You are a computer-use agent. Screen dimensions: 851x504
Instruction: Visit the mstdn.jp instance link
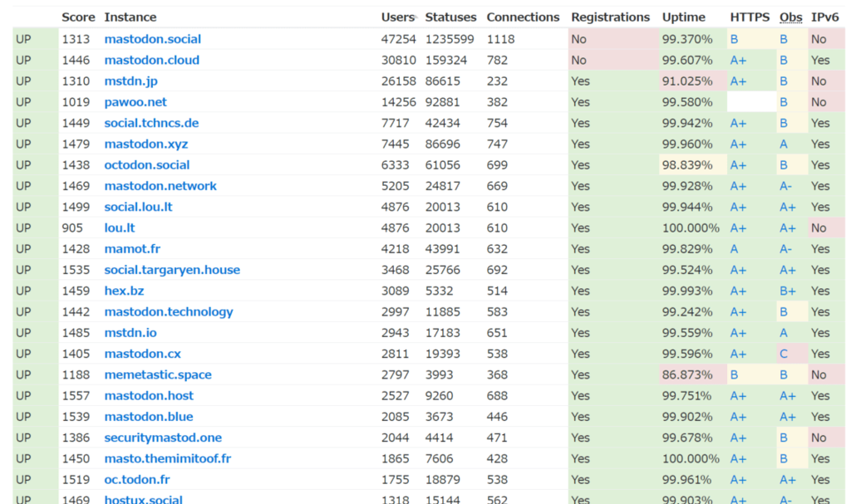[130, 81]
